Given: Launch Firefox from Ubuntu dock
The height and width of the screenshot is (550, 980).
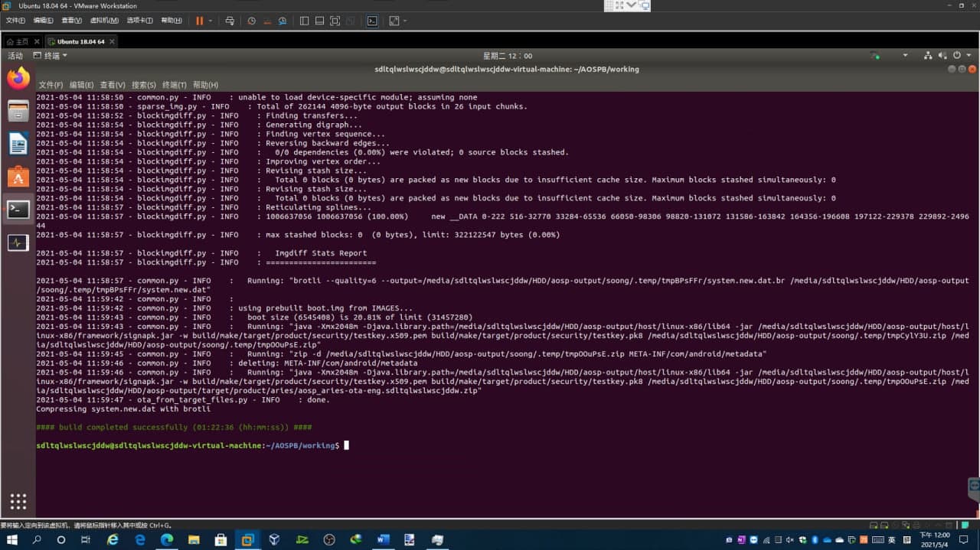Looking at the screenshot, I should [18, 78].
